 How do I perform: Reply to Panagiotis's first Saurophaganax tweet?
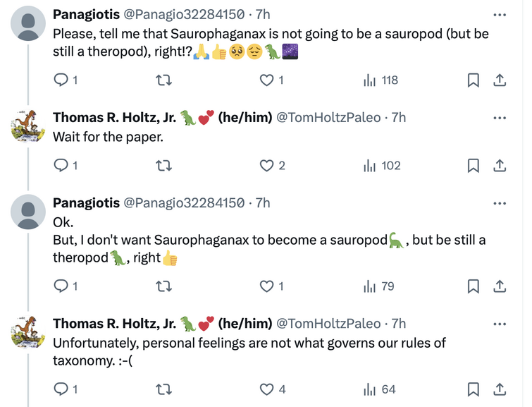pos(66,80)
